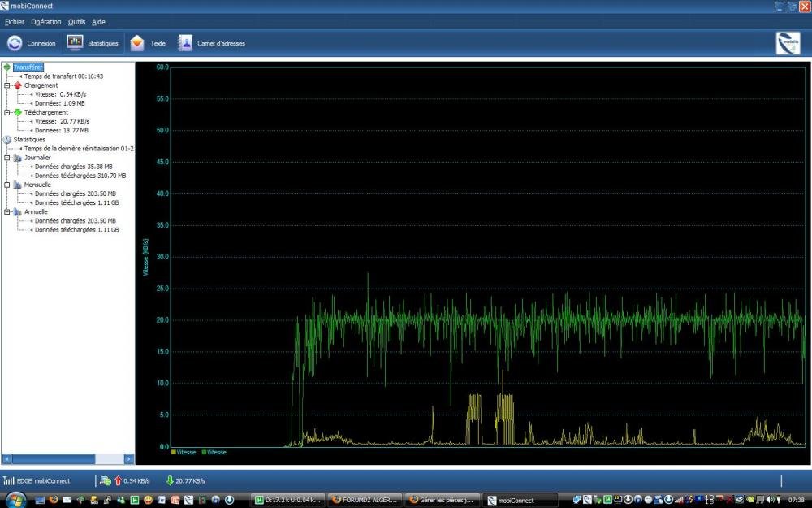The image size is (812, 508).
Task: Select the Annuelle tree item
Action: 36,211
